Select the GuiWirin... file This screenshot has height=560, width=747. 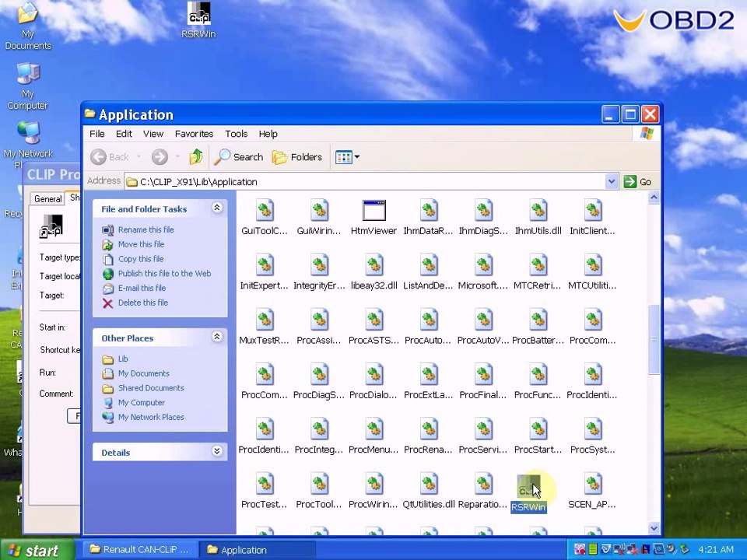point(319,218)
